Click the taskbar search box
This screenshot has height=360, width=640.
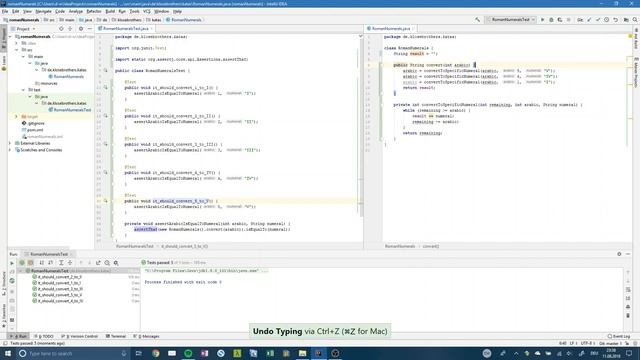coord(73,353)
